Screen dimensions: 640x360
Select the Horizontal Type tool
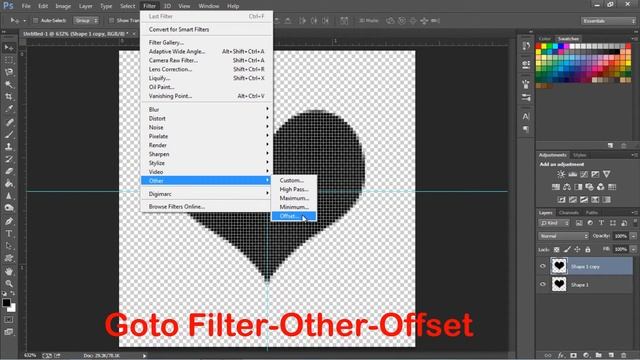coord(9,234)
